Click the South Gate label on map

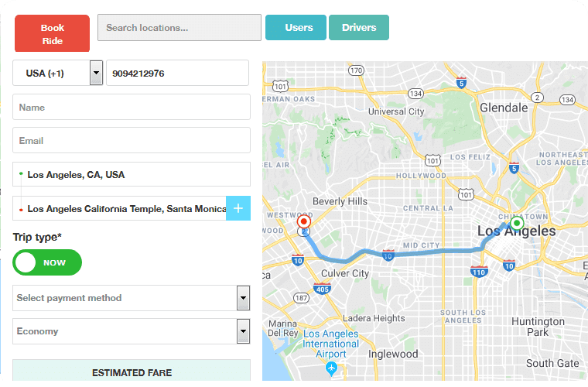click(x=552, y=363)
